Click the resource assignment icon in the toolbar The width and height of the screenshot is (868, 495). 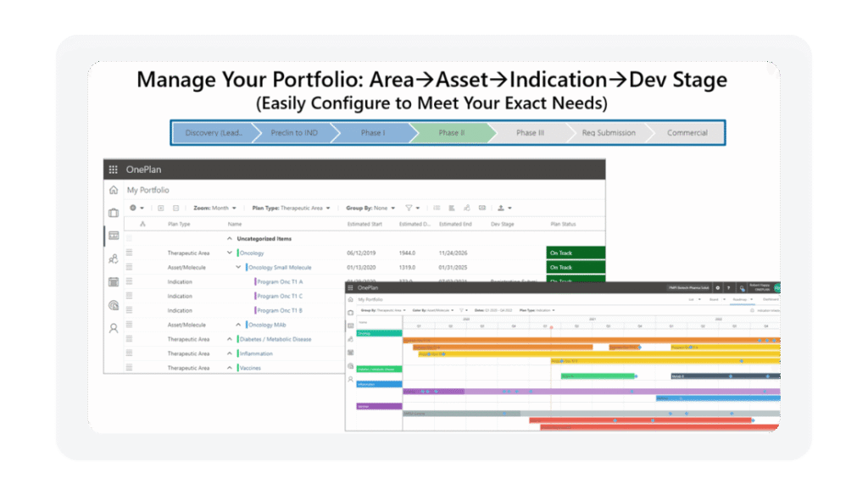click(467, 209)
